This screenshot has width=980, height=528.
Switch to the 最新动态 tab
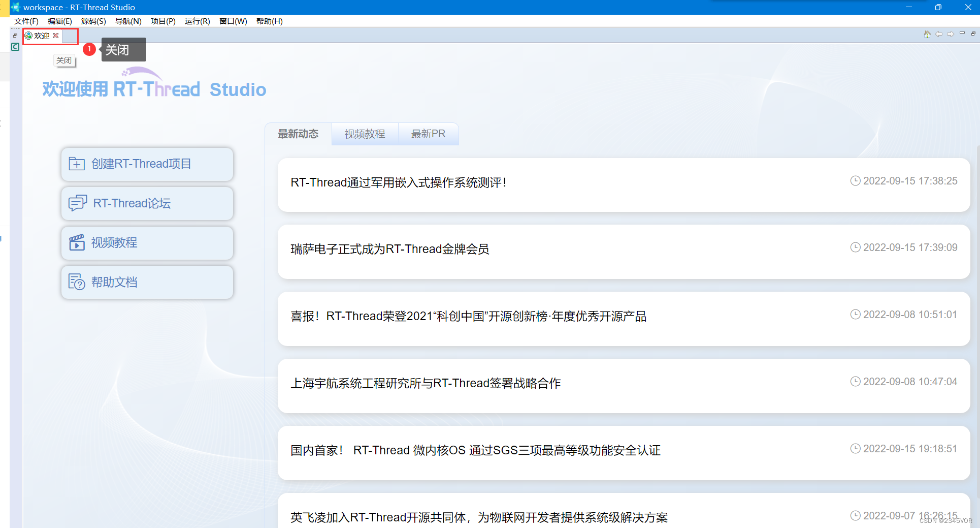click(298, 134)
